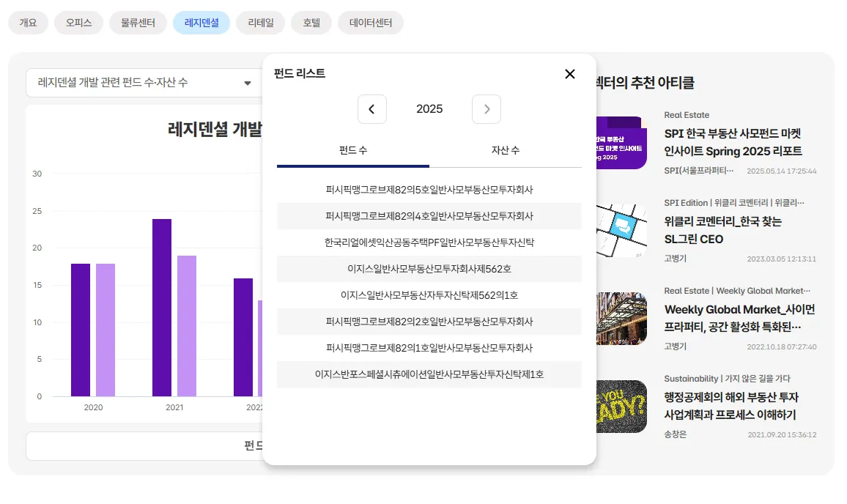This screenshot has width=847, height=504.
Task: Select the 데이터센터 category tab
Action: 371,23
